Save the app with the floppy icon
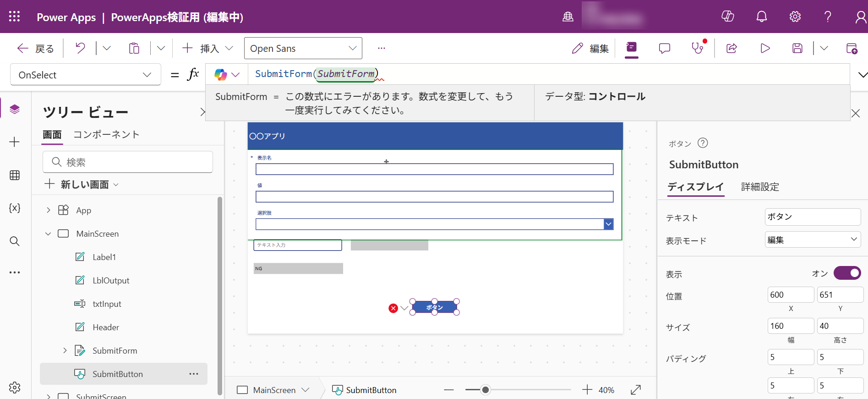 797,48
